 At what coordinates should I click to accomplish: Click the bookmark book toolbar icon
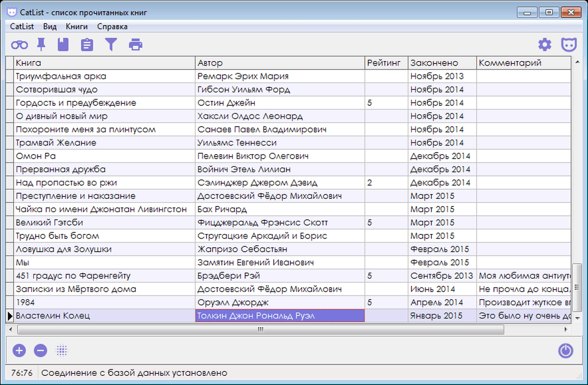coord(63,45)
